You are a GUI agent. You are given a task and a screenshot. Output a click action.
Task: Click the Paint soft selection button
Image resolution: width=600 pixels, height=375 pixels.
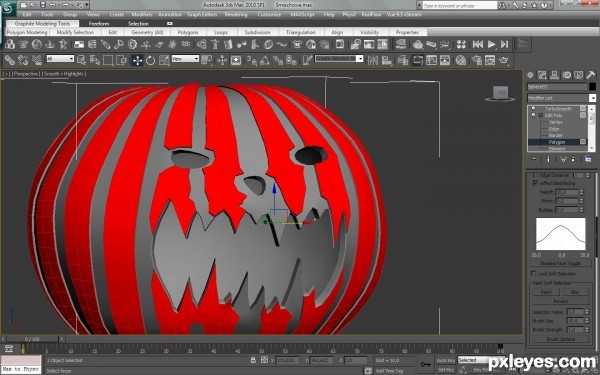click(x=546, y=292)
